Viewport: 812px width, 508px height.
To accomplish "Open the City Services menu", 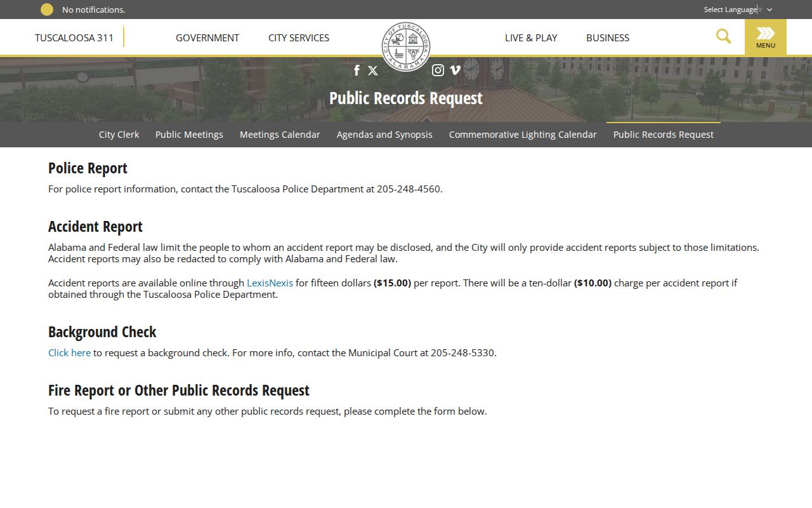I will [299, 37].
